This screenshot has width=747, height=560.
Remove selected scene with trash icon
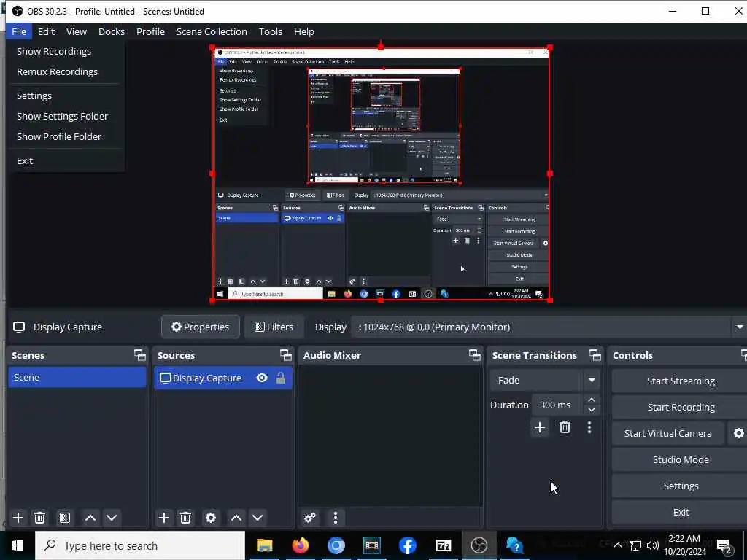tap(40, 518)
